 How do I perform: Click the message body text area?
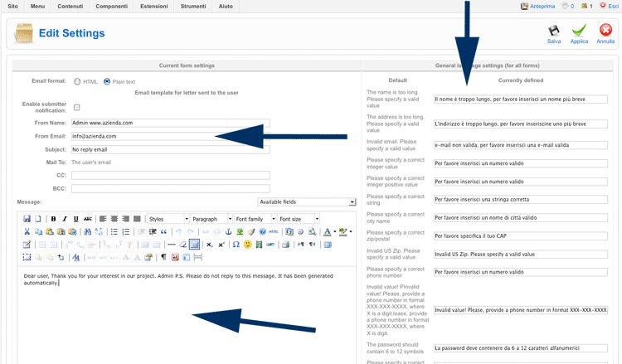pos(187,315)
